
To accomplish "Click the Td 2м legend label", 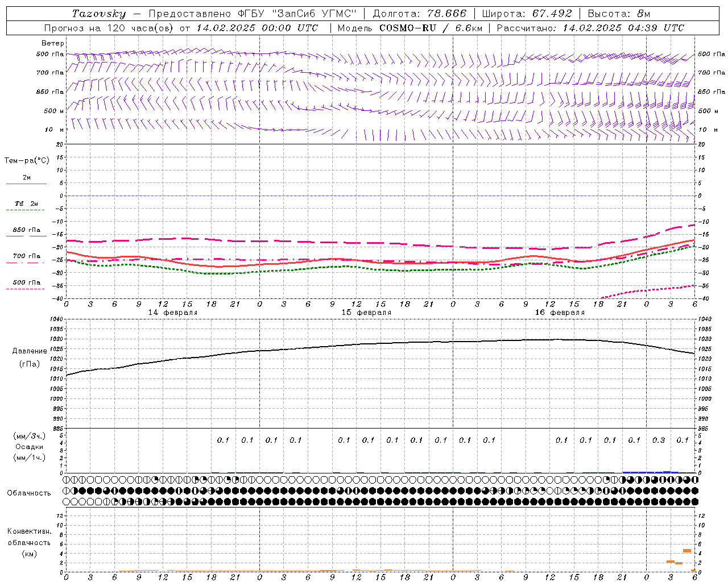I will pos(27,203).
